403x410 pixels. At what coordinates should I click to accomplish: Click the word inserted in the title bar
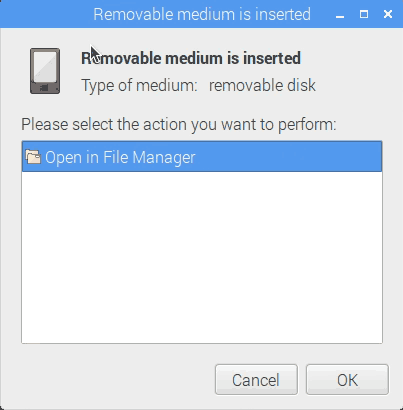tap(283, 14)
